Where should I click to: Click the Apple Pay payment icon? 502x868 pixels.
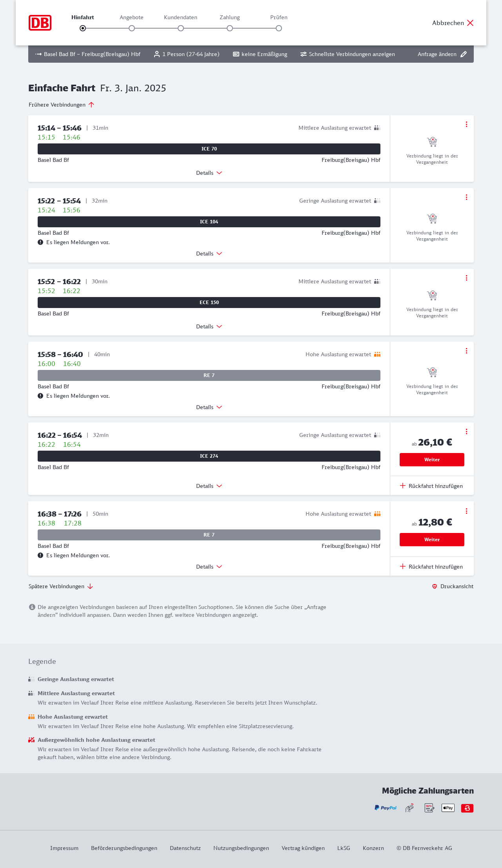tap(448, 808)
